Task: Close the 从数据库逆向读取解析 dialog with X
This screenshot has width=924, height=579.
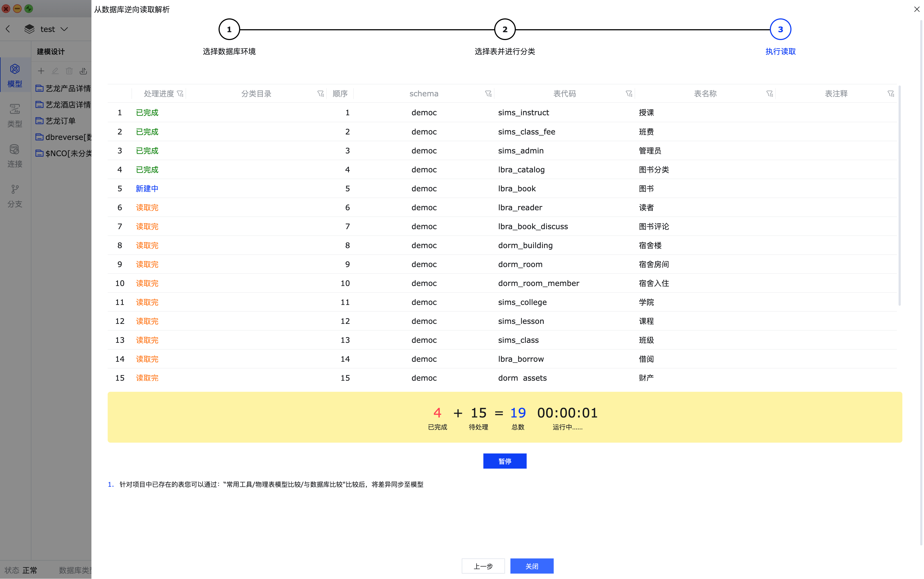Action: [x=916, y=9]
